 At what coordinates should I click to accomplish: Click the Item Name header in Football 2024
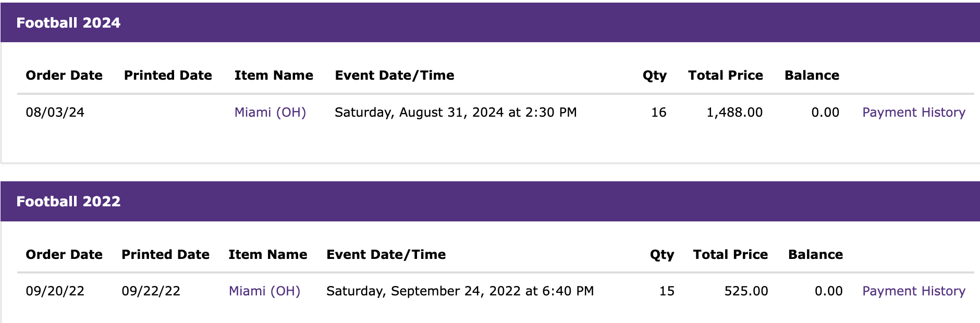(x=274, y=76)
